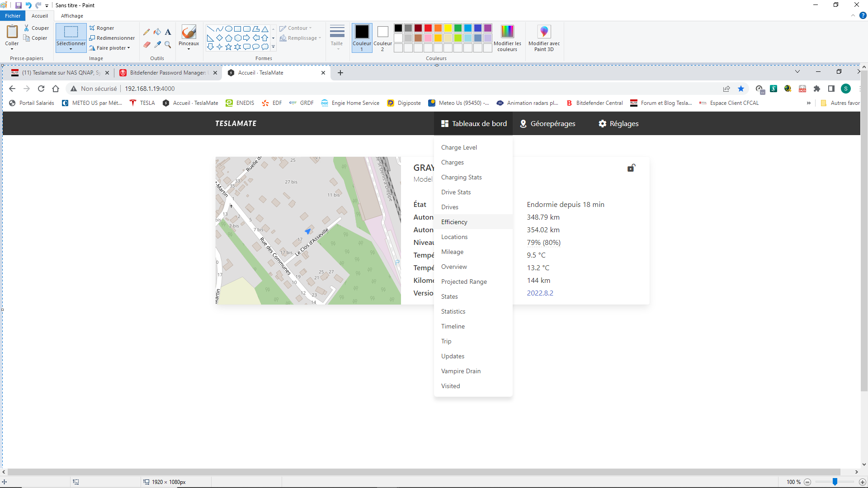Switch to the Affichage ribbon tab
The height and width of the screenshot is (488, 868).
72,16
